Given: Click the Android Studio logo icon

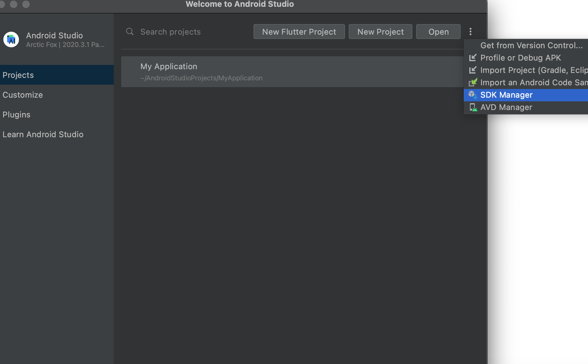Looking at the screenshot, I should click(11, 40).
